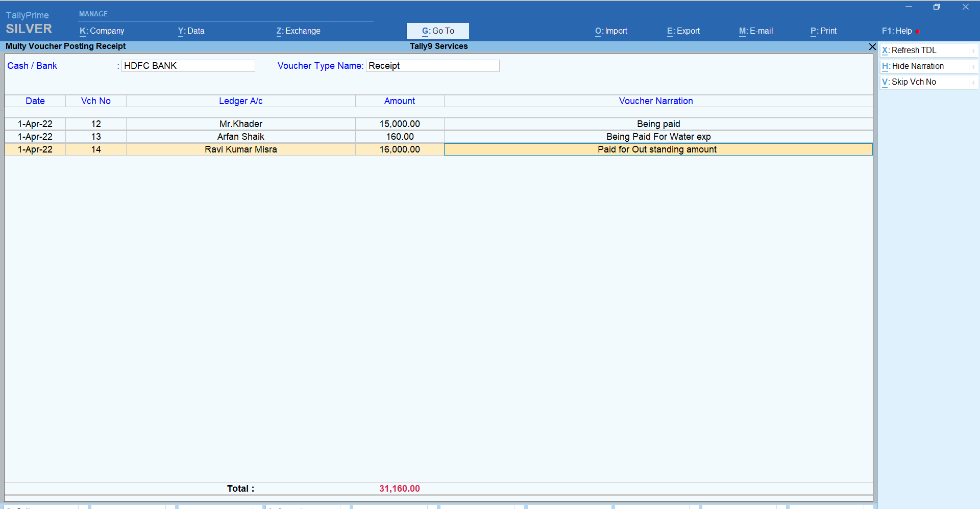980x509 pixels.
Task: Click date in Arfan Shaik row
Action: [x=35, y=137]
